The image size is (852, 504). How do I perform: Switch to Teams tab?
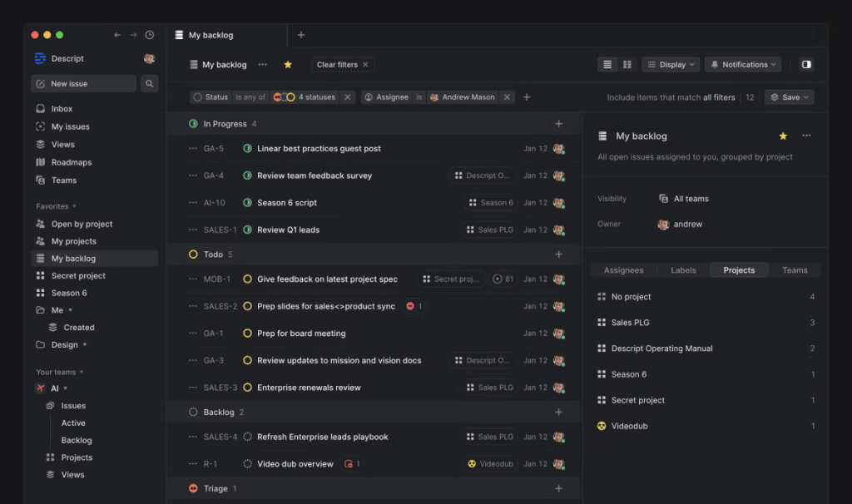795,270
